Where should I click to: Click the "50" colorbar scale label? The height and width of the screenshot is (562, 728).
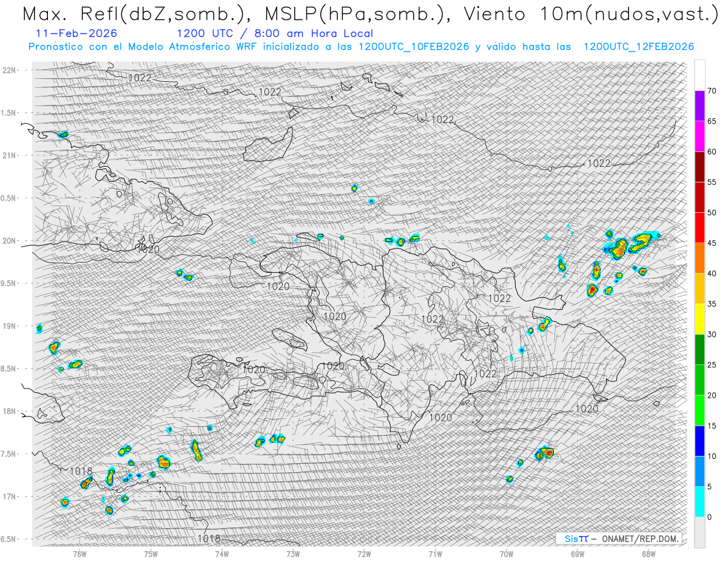[712, 213]
